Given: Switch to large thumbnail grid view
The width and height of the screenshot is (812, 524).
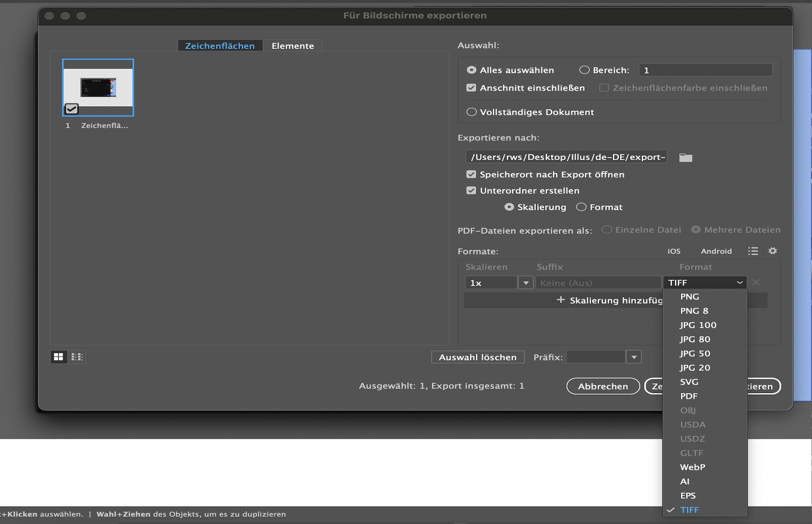Looking at the screenshot, I should [x=58, y=357].
